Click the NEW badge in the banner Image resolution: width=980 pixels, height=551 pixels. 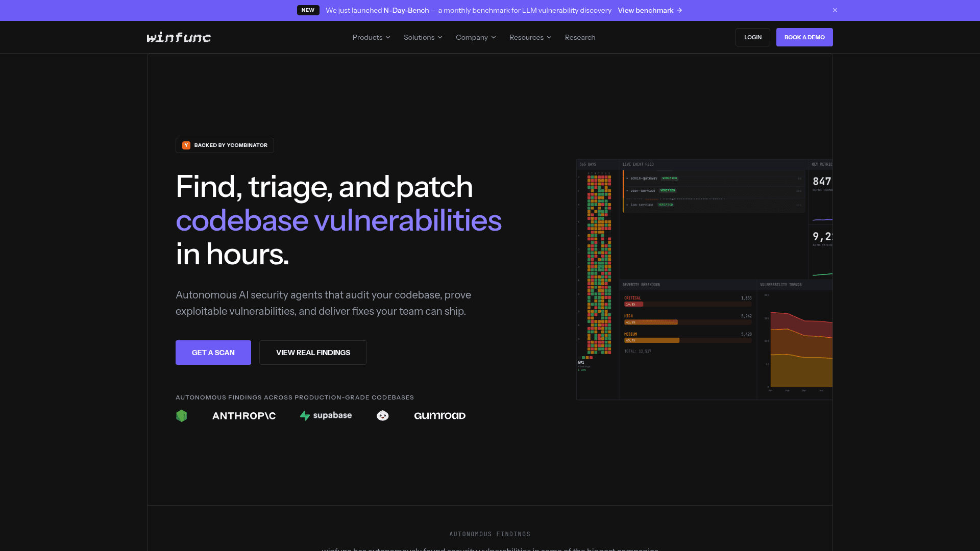coord(308,10)
